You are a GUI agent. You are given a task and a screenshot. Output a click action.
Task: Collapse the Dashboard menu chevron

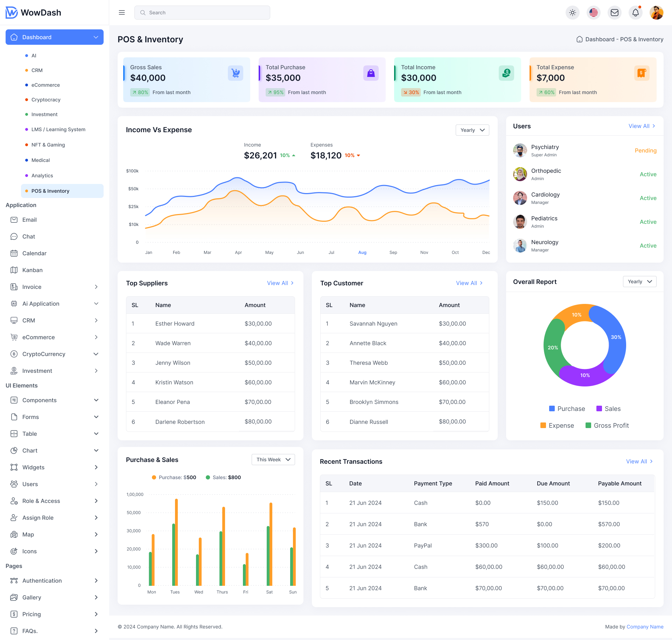(x=96, y=37)
